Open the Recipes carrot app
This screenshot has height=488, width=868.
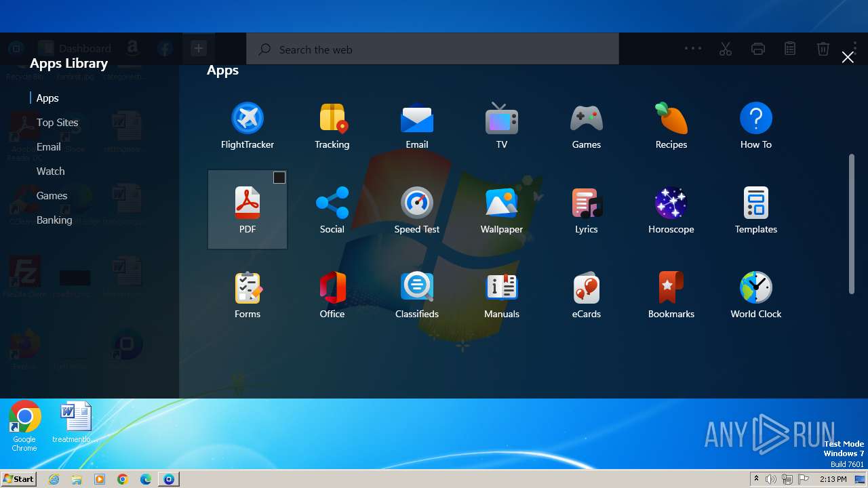coord(671,125)
